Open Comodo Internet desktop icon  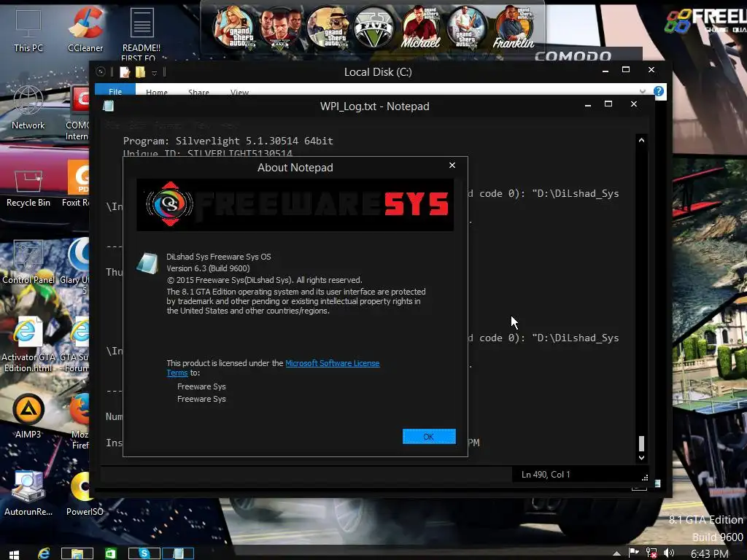coord(77,113)
